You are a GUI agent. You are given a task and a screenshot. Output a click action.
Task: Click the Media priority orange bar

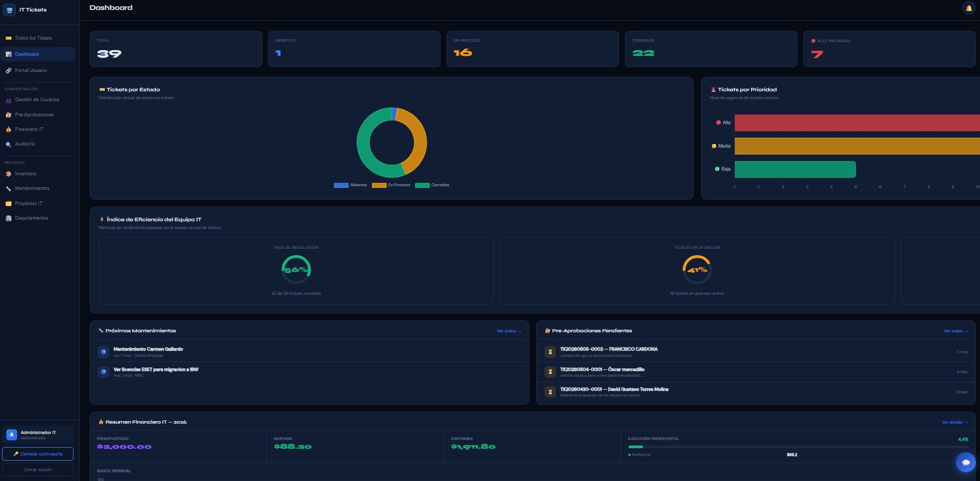(857, 146)
